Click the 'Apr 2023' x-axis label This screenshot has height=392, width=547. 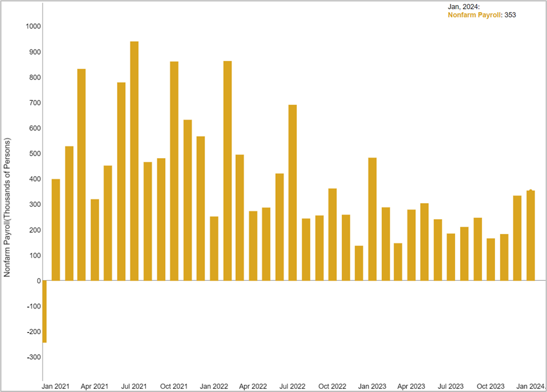(x=411, y=386)
